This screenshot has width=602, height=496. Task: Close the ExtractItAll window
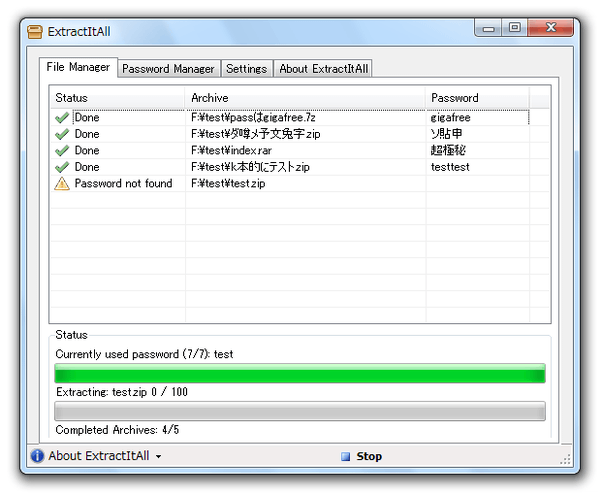tap(551, 28)
